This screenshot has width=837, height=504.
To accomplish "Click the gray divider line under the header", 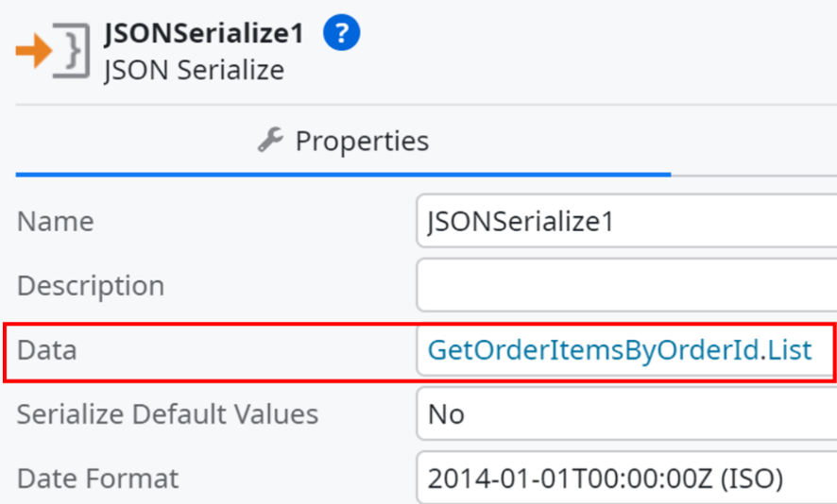I will pyautogui.click(x=426, y=105).
